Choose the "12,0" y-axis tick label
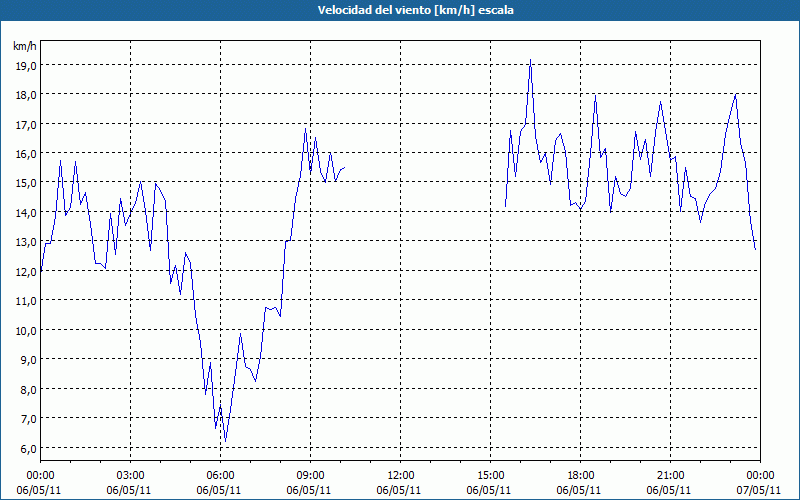The width and height of the screenshot is (800, 500). [x=26, y=271]
